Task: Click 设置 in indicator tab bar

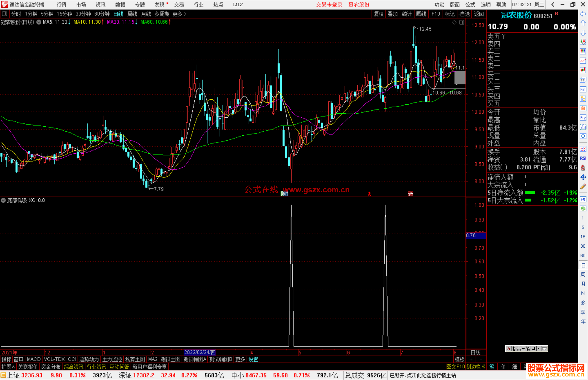Action: (x=253, y=359)
